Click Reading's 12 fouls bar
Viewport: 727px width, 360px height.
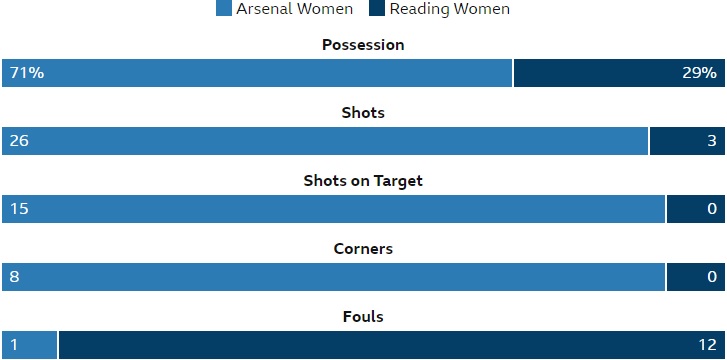point(392,345)
